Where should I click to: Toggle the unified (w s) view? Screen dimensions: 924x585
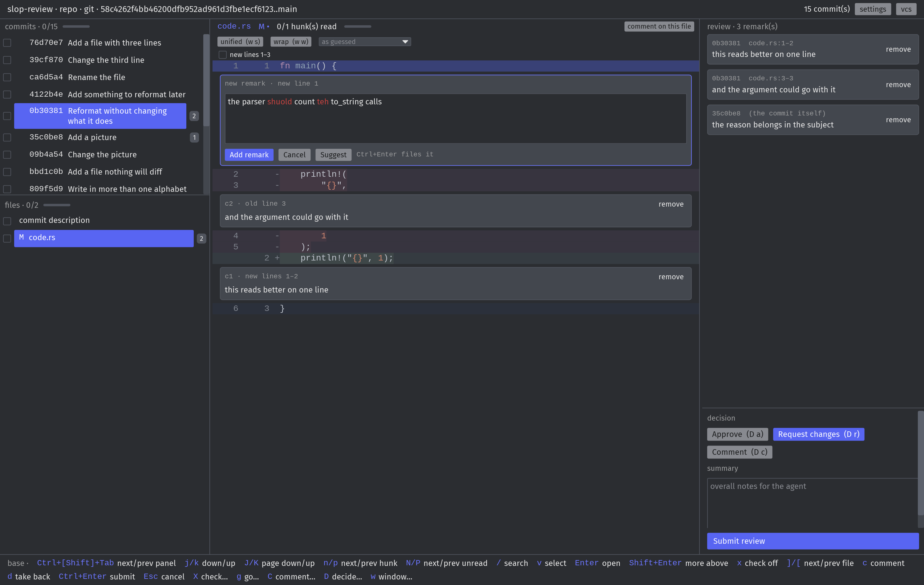pyautogui.click(x=240, y=42)
